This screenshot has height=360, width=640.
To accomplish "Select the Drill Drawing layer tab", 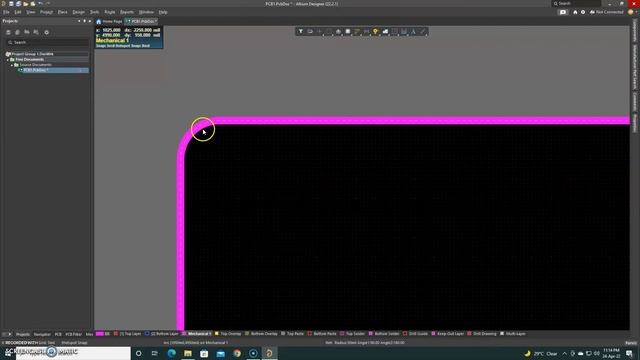I will tap(482, 334).
